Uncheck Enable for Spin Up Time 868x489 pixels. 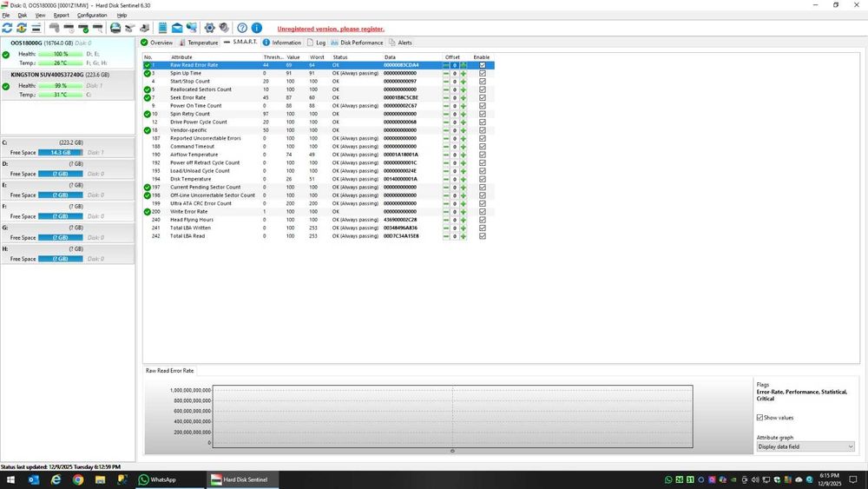tap(482, 73)
